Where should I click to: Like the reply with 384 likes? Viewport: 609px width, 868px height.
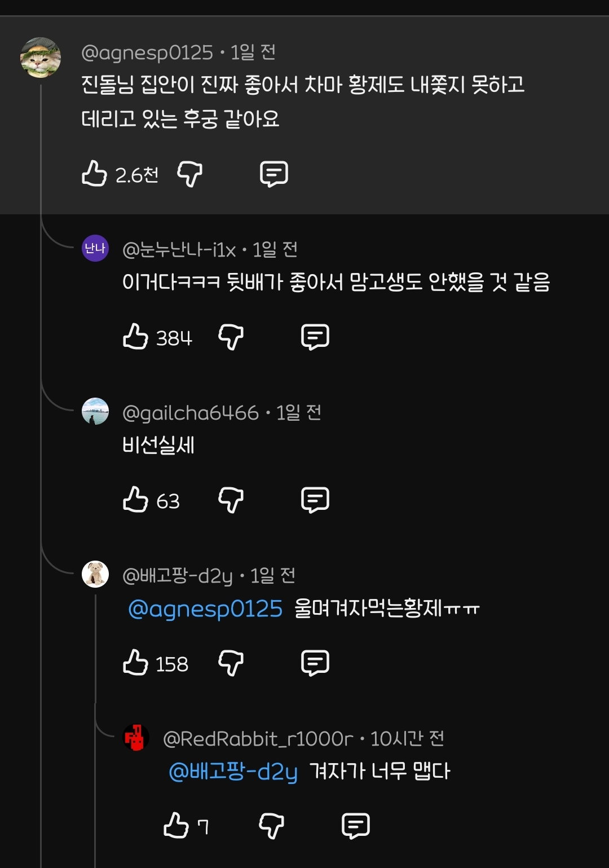pos(135,337)
